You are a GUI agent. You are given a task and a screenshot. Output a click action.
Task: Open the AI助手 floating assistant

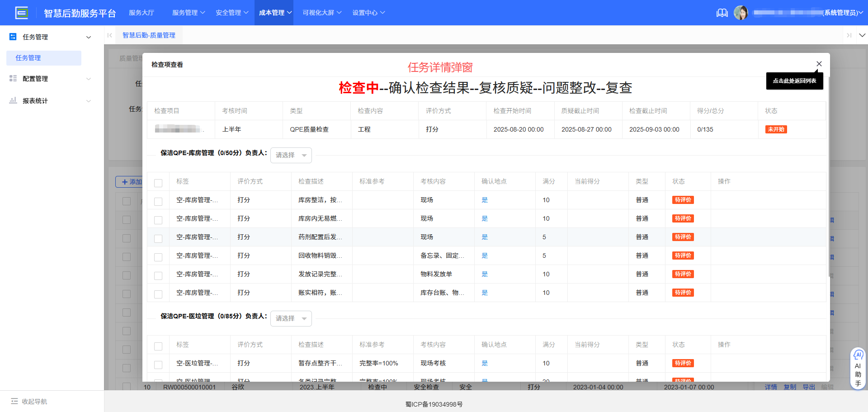(x=858, y=368)
